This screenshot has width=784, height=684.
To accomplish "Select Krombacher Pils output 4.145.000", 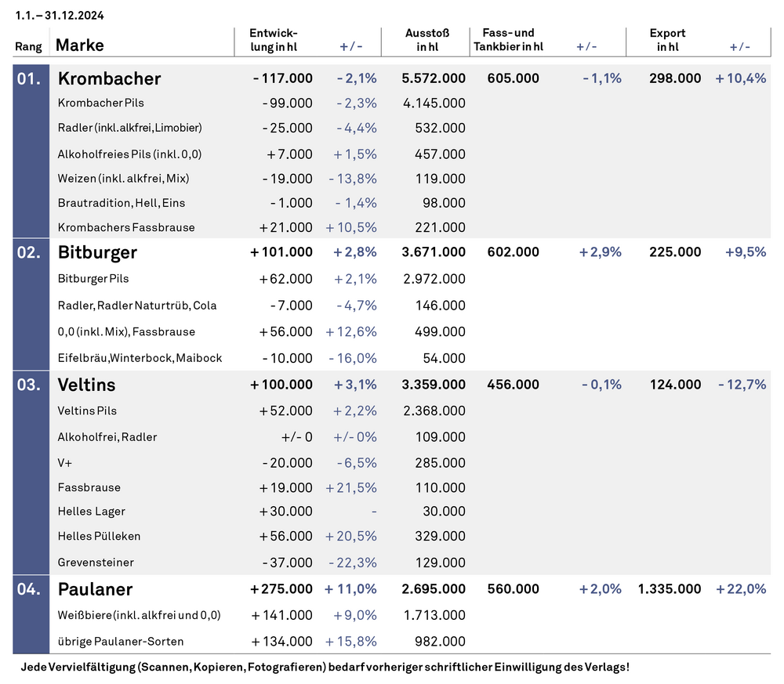I will 434,103.
